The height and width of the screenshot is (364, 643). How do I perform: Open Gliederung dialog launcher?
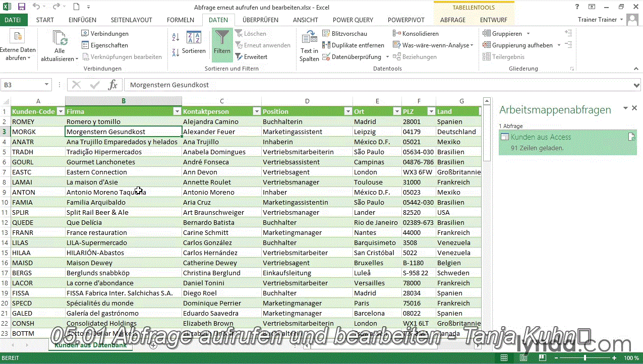(572, 69)
